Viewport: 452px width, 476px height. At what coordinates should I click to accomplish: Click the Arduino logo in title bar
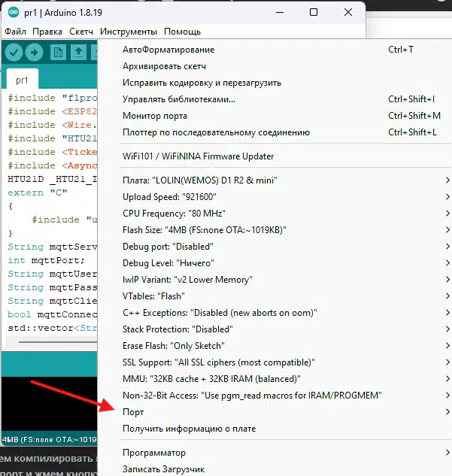[x=13, y=13]
